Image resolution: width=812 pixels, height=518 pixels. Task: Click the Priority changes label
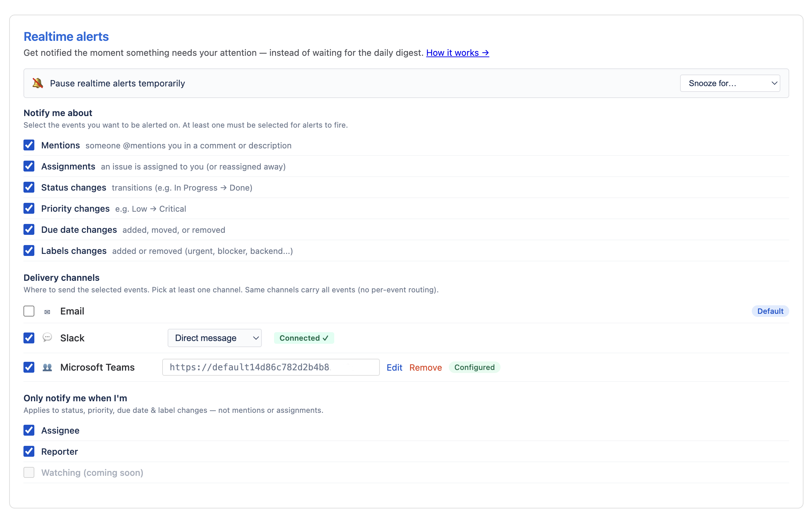pyautogui.click(x=75, y=209)
